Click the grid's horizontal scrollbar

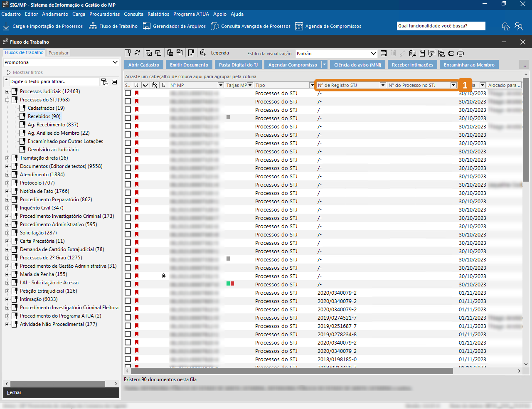(x=291, y=371)
